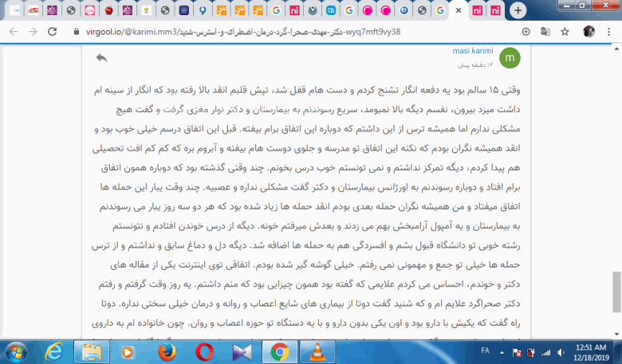Open the masi karimi profile link

(474, 49)
